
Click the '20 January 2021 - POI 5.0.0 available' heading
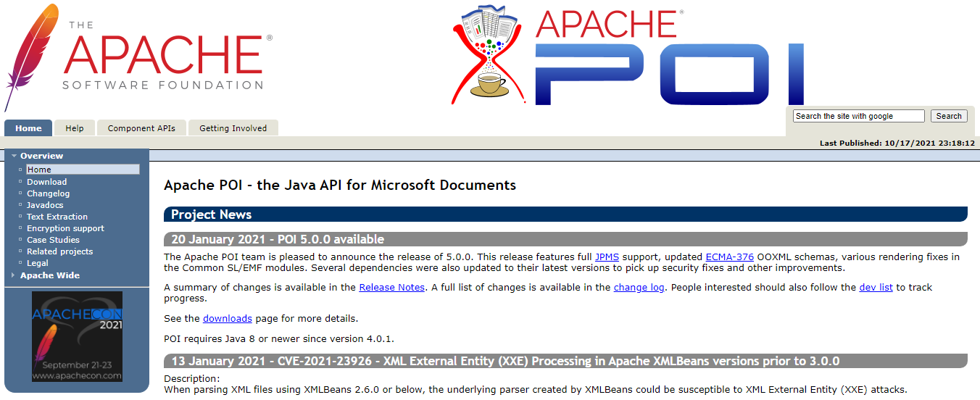[565, 239]
